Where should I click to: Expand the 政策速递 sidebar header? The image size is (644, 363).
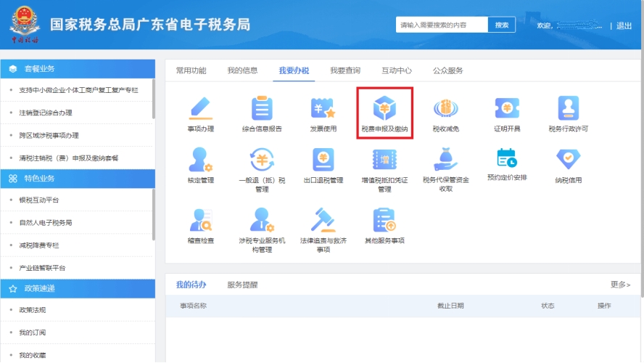(78, 288)
